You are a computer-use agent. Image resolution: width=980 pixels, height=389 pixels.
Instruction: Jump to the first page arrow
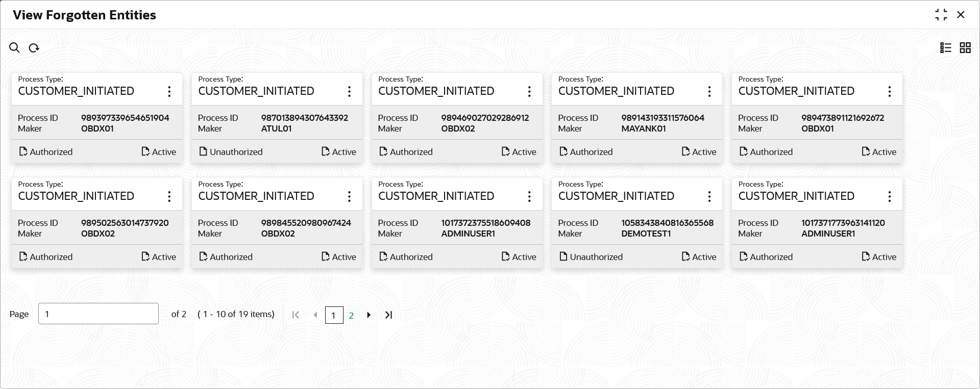click(x=296, y=315)
